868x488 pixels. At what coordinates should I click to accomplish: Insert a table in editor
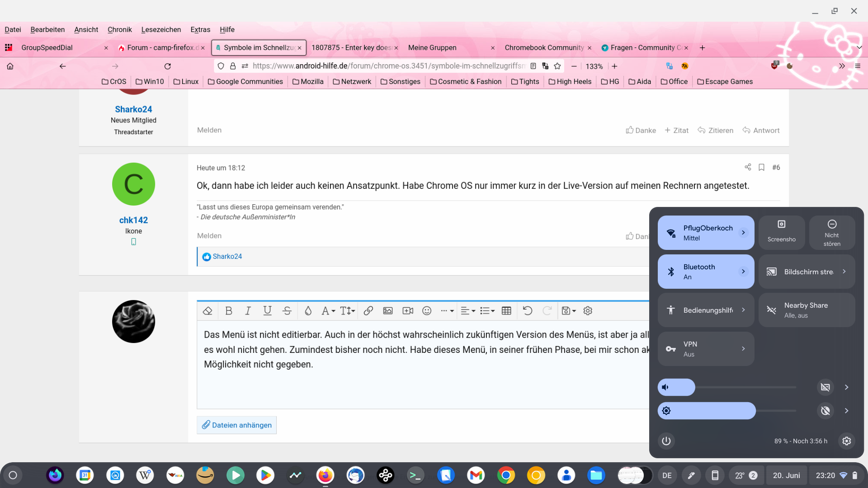506,311
